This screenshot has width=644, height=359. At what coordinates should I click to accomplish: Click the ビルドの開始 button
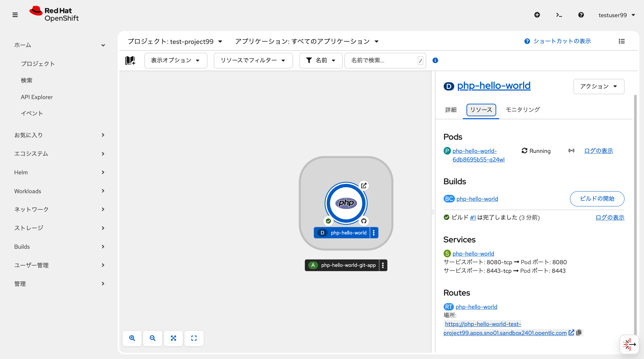point(597,199)
